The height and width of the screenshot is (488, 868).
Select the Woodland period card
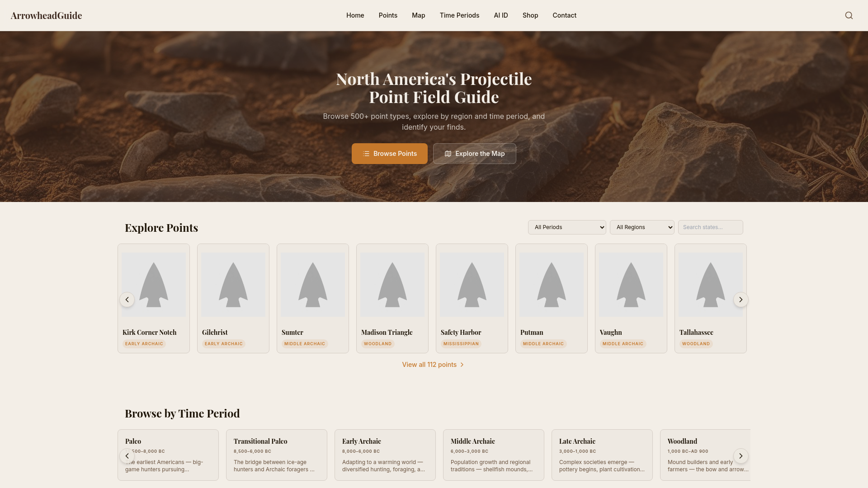pos(705,455)
